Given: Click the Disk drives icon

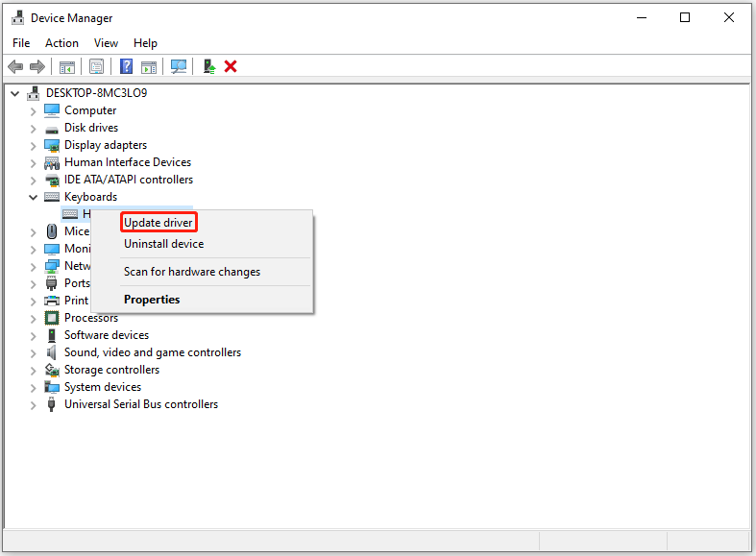Looking at the screenshot, I should (52, 129).
